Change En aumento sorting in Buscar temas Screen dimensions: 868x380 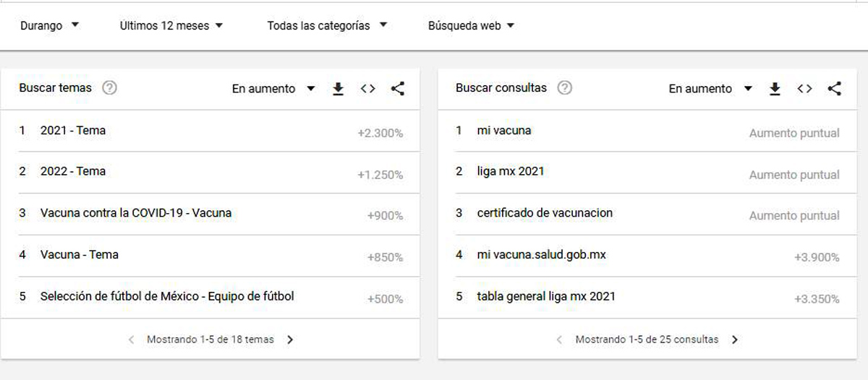point(273,89)
